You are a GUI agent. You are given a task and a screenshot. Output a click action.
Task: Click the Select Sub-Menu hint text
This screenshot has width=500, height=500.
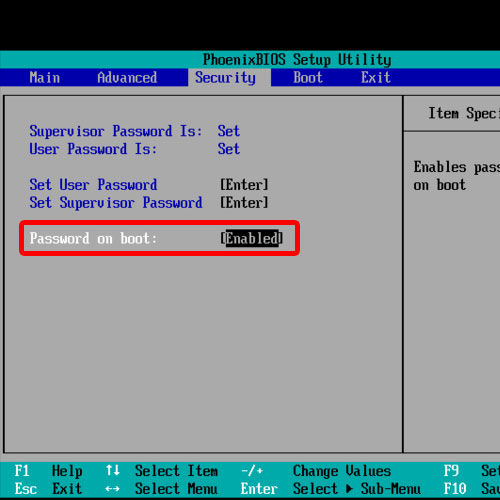click(x=357, y=489)
